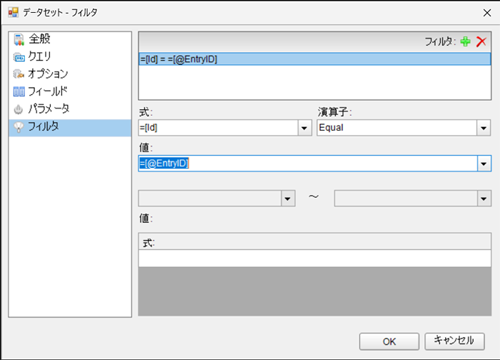Click into the 値 field with =[@EntryID]
Screen dimensions: 500x360
(308, 164)
